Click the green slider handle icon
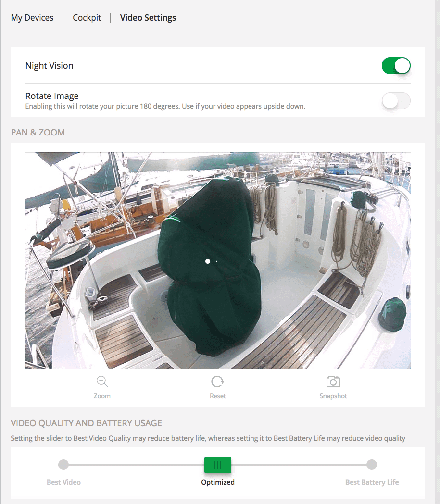This screenshot has width=440, height=504. [x=217, y=465]
